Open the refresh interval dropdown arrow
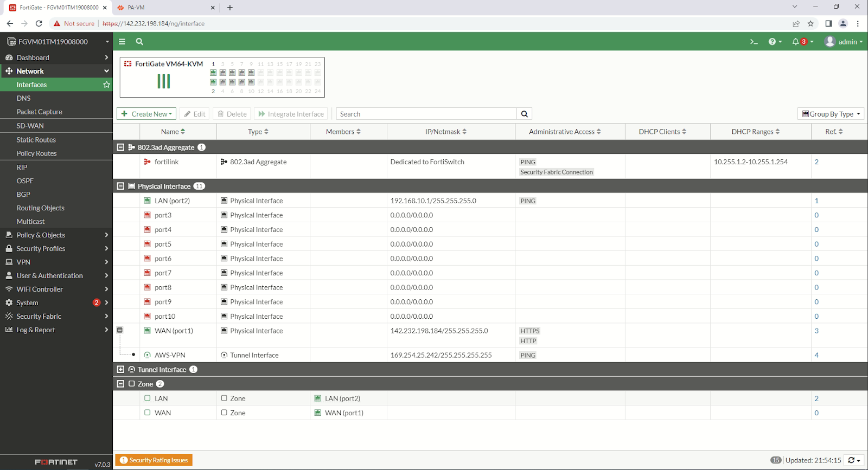The height and width of the screenshot is (470, 868). (x=859, y=461)
